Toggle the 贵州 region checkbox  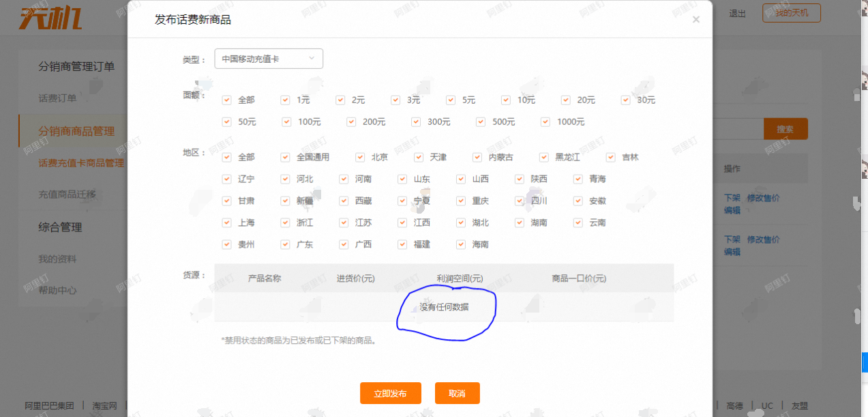[x=226, y=244]
